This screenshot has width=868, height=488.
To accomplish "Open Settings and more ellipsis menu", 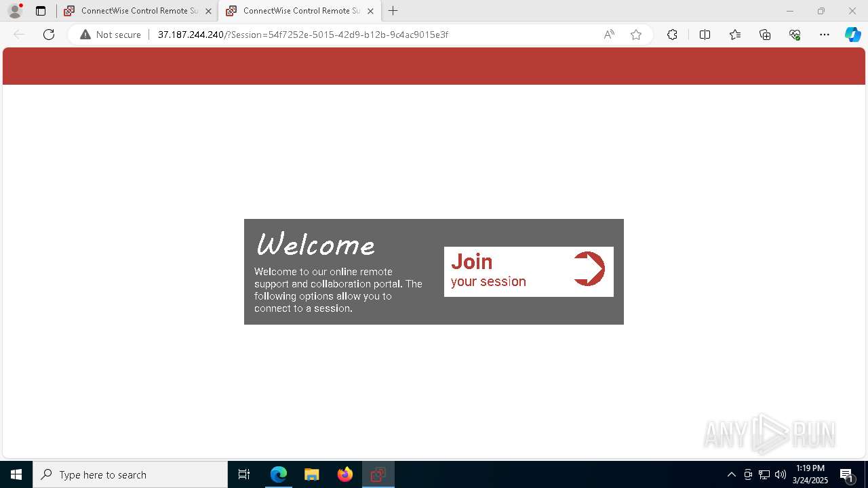I will (x=825, y=35).
